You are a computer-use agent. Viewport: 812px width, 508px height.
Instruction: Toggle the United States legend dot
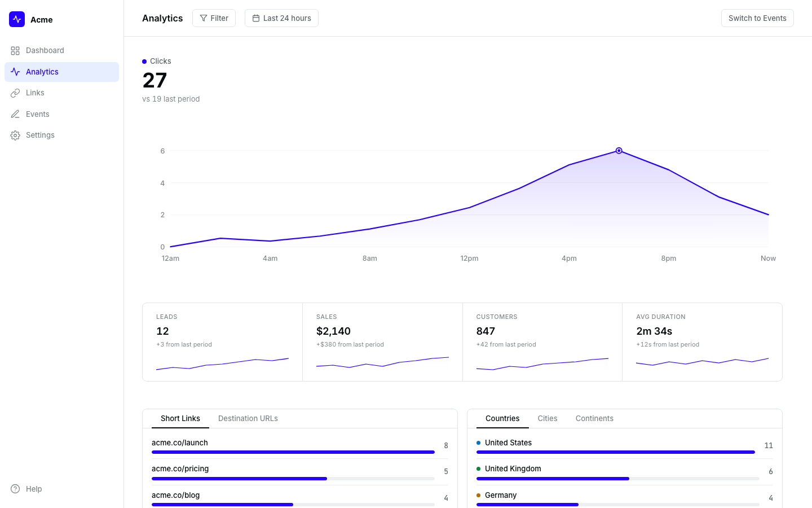point(479,443)
